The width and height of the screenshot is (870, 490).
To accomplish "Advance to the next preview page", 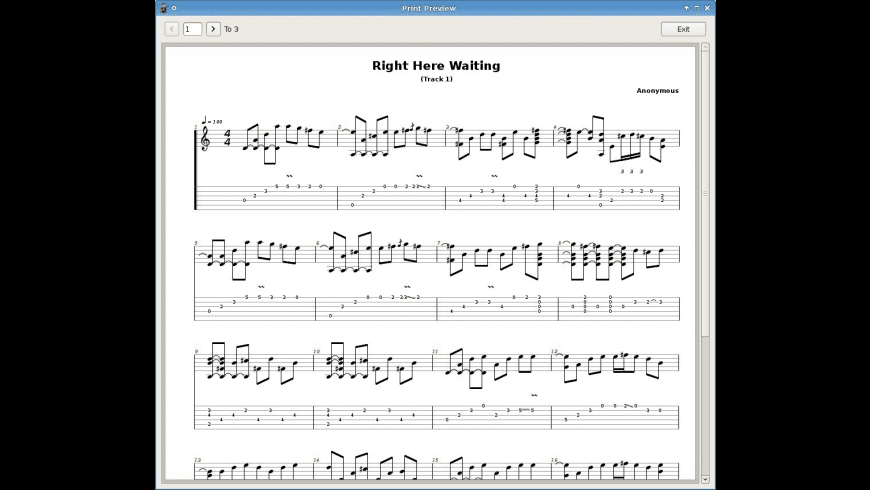I will click(x=213, y=29).
